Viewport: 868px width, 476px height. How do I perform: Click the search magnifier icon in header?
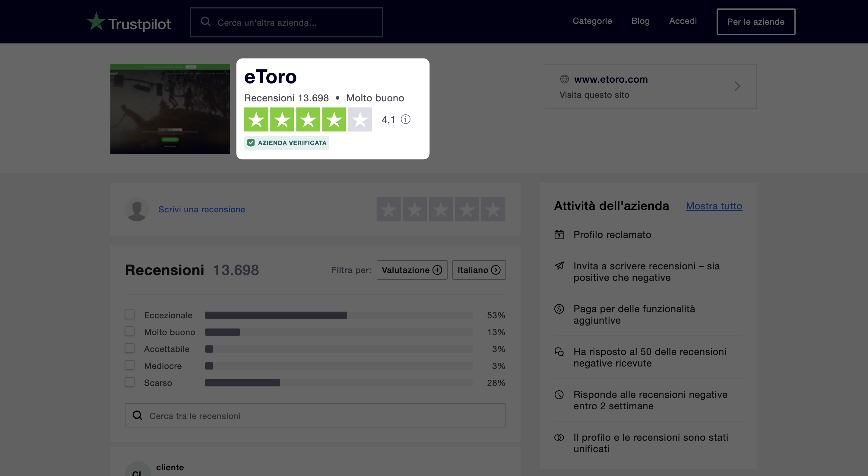click(x=206, y=22)
